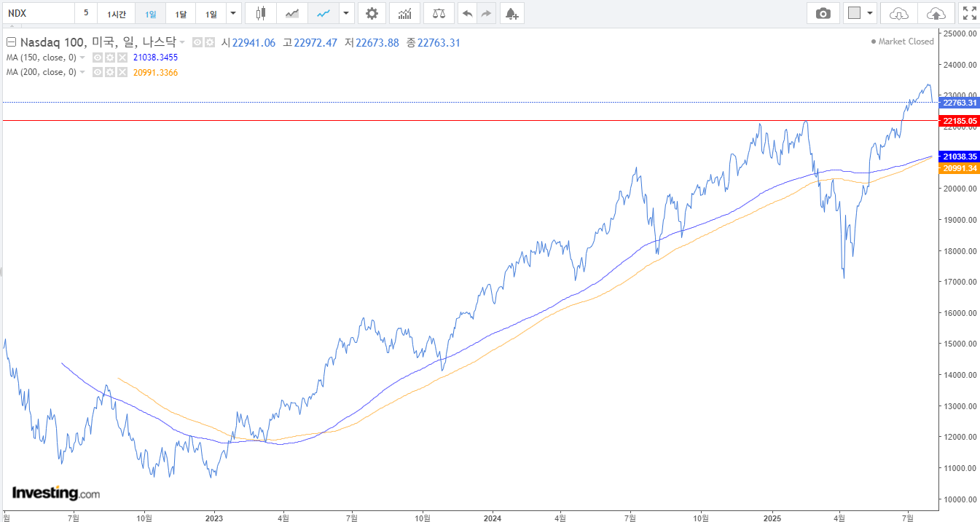Click the MA (200, close, 0) label
Viewport: 980px width, 522px height.
42,72
